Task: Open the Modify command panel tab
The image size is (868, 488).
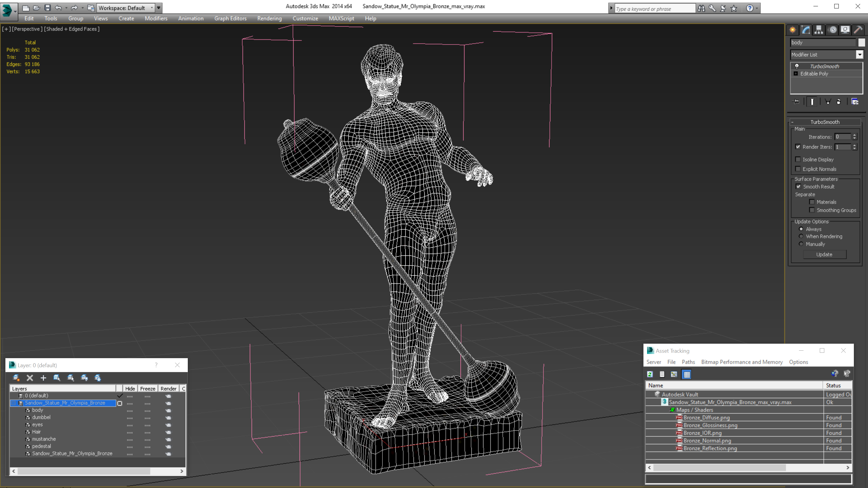Action: [x=806, y=30]
